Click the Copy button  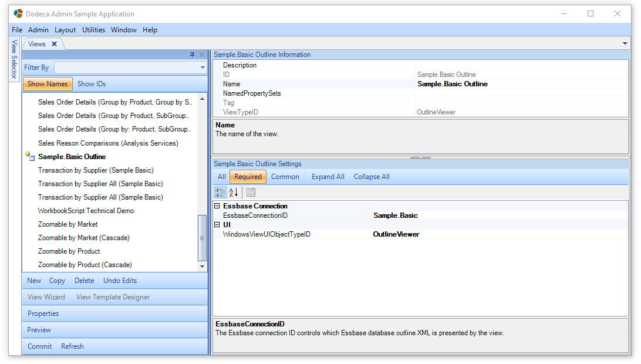click(58, 281)
